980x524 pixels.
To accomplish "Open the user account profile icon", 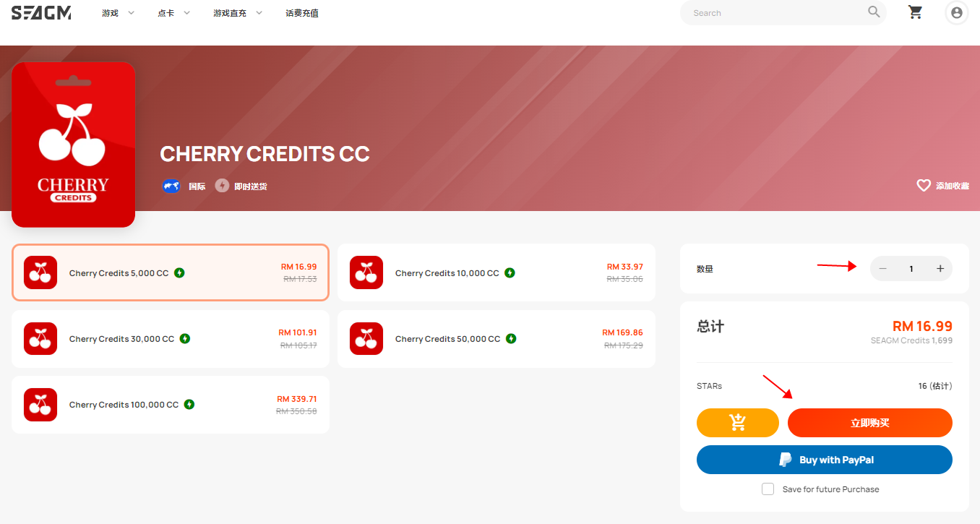I will [x=957, y=13].
